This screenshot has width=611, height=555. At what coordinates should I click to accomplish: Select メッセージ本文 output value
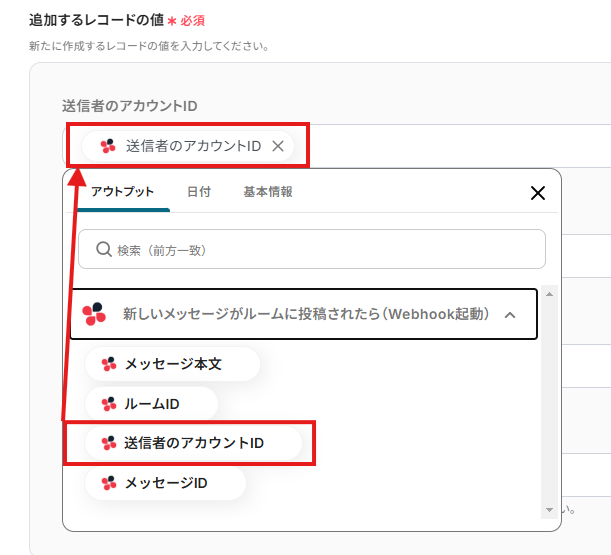coord(173,364)
